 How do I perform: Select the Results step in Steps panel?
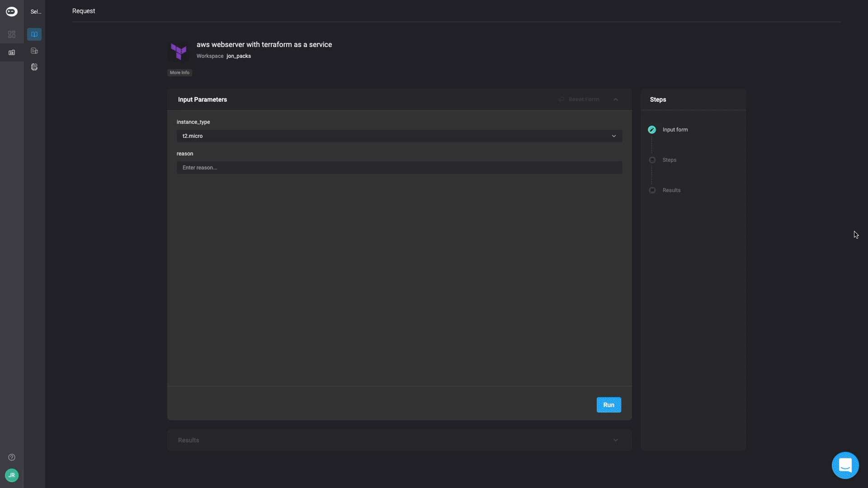671,190
